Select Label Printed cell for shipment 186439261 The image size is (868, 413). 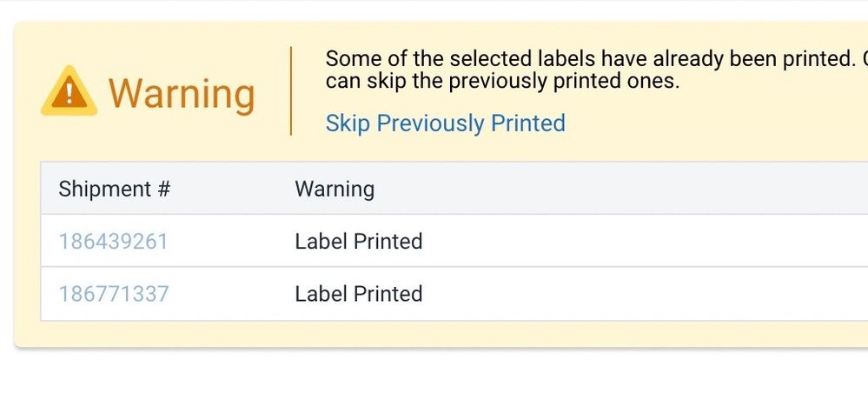pos(359,241)
